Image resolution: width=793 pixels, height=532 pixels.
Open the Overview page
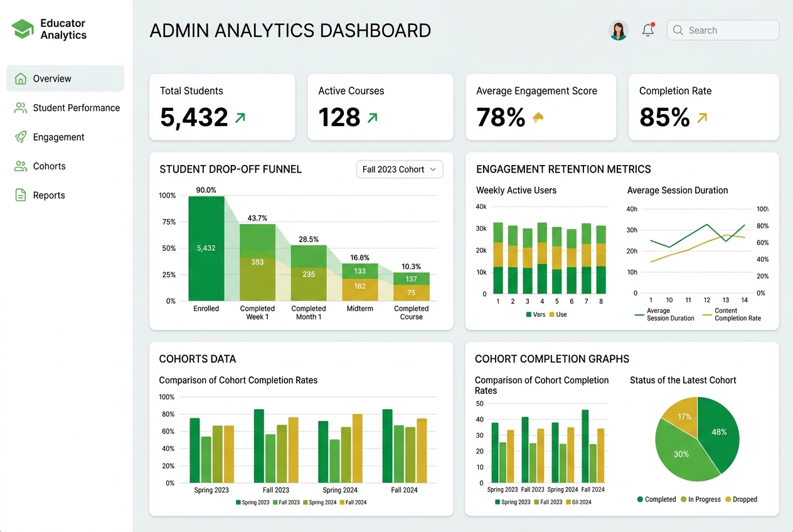pos(65,78)
